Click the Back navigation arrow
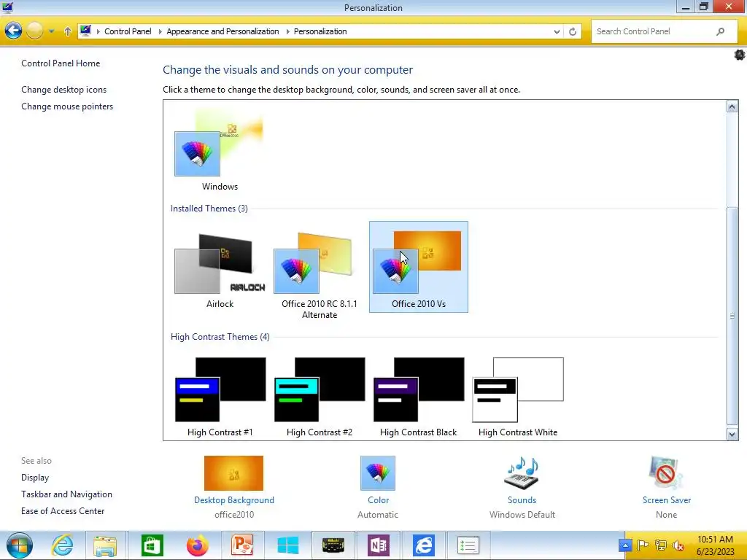The image size is (747, 560). tap(13, 31)
